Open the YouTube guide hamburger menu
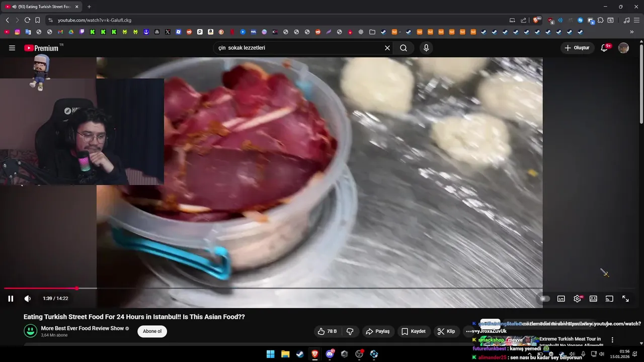 tap(12, 48)
